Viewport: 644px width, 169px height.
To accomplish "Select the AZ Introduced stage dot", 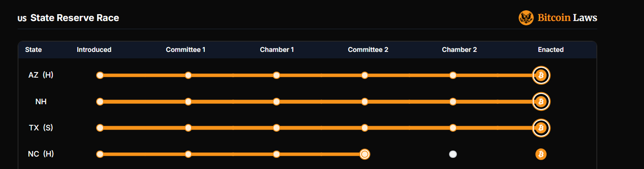I will [x=100, y=75].
